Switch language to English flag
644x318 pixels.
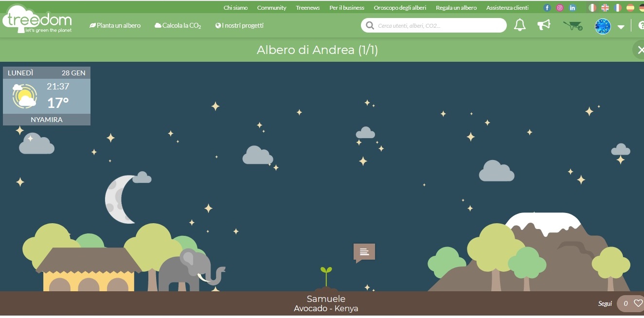605,8
